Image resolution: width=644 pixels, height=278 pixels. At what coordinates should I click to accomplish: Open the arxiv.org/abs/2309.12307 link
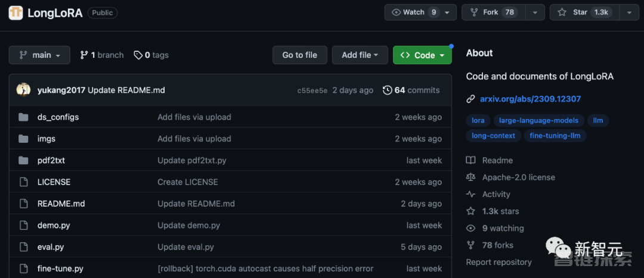click(x=530, y=99)
